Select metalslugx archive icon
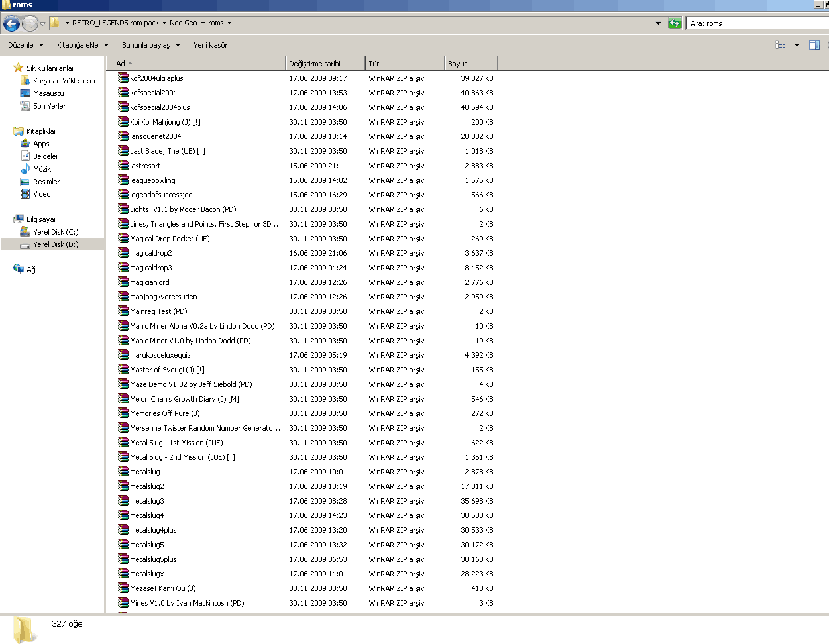The height and width of the screenshot is (644, 829). pyautogui.click(x=123, y=573)
